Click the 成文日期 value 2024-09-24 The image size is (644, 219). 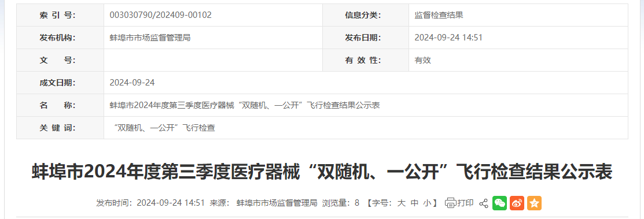[133, 83]
